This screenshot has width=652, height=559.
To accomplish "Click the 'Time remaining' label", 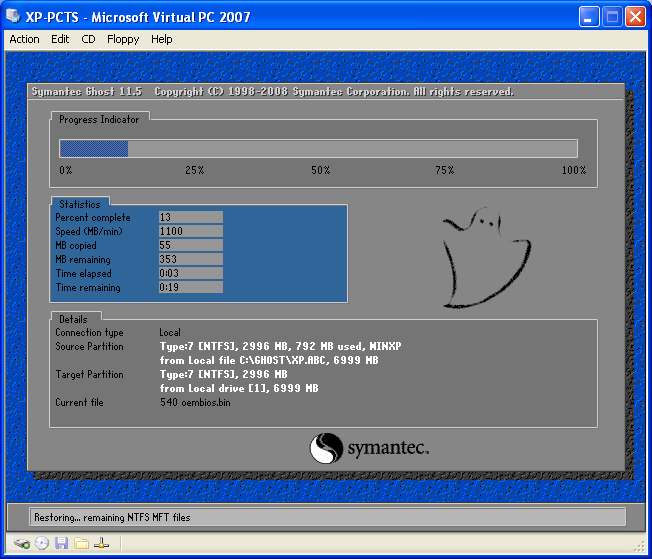I will (x=88, y=287).
